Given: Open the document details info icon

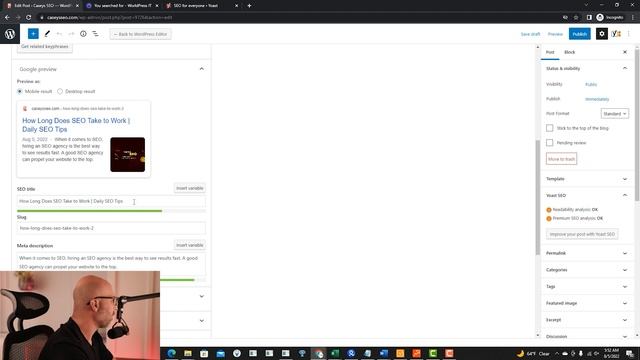Looking at the screenshot, I should pyautogui.click(x=83, y=34).
